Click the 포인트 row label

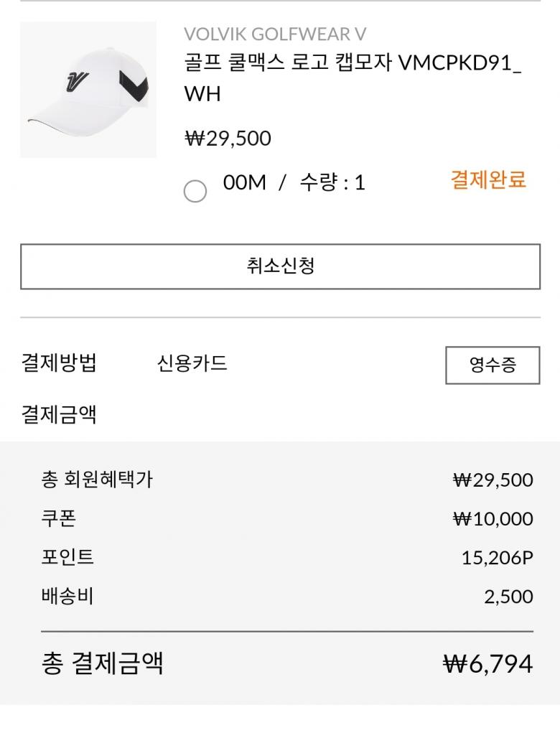point(67,557)
